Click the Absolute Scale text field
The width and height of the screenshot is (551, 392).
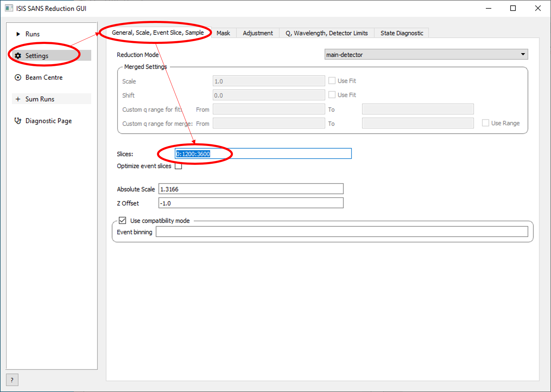pyautogui.click(x=251, y=189)
